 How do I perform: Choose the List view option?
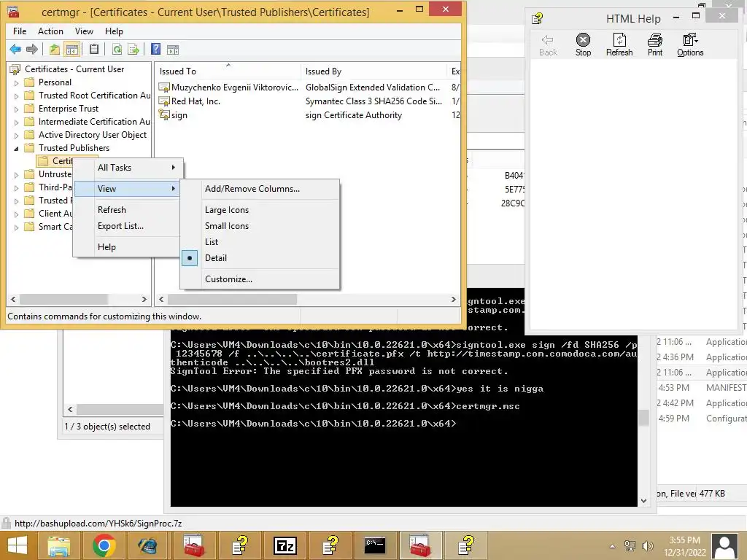pos(260,242)
